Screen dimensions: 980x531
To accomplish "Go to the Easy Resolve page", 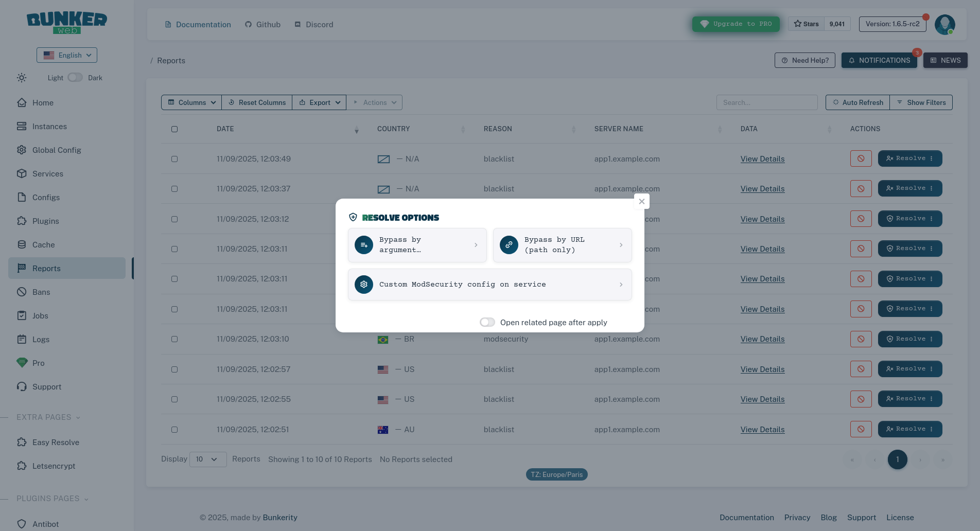I will click(55, 442).
